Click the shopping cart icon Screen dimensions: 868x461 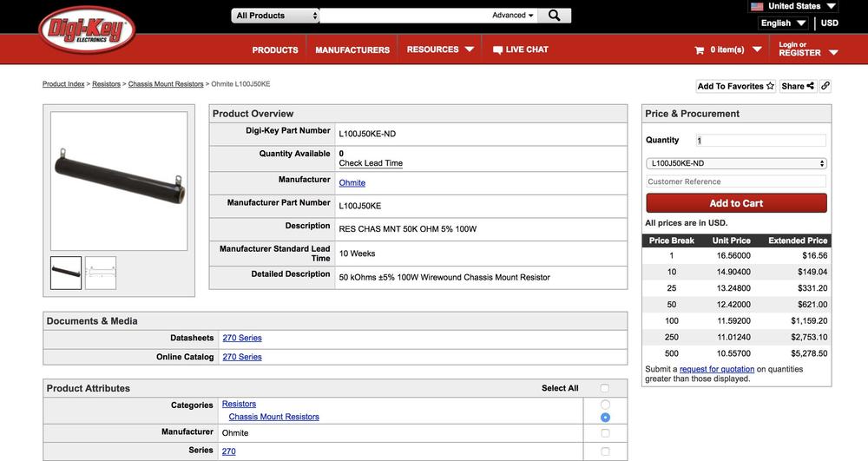click(x=699, y=49)
